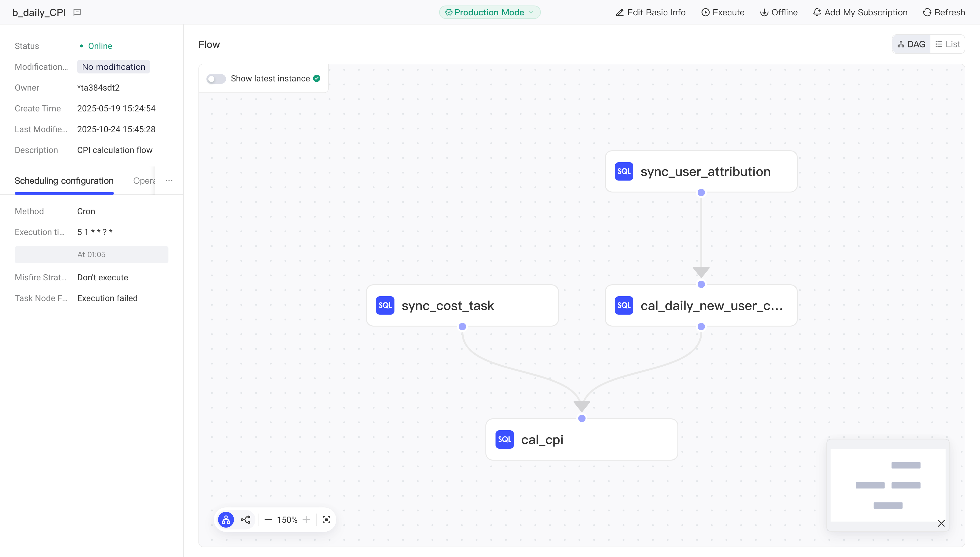Click the minimap thumbnail
The height and width of the screenshot is (557, 980).
click(888, 485)
